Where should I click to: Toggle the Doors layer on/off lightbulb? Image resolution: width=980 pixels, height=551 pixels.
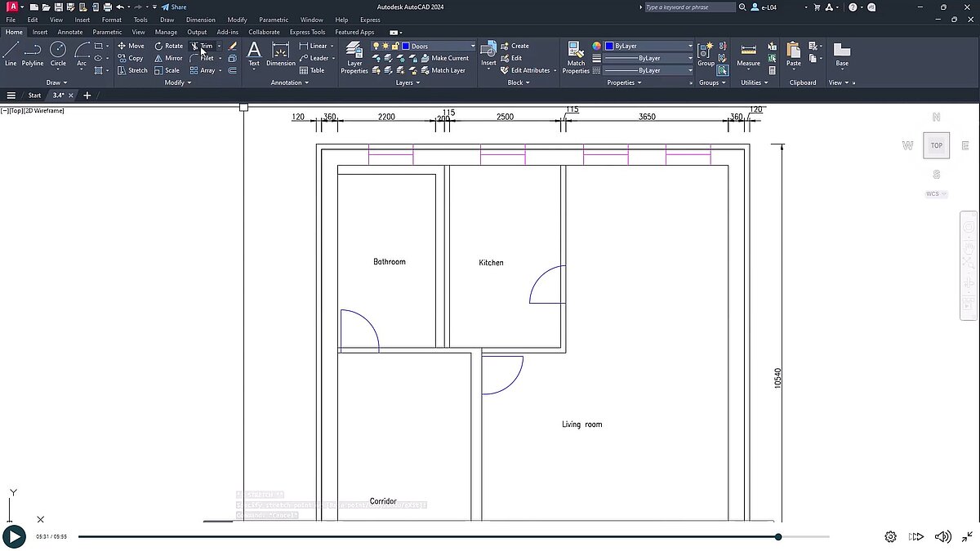[376, 46]
